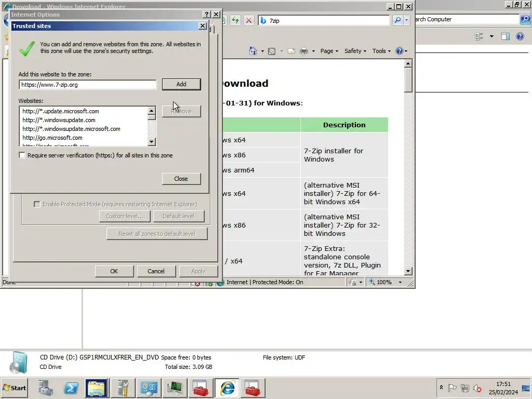Click the Read Mail envelope icon

click(x=291, y=51)
